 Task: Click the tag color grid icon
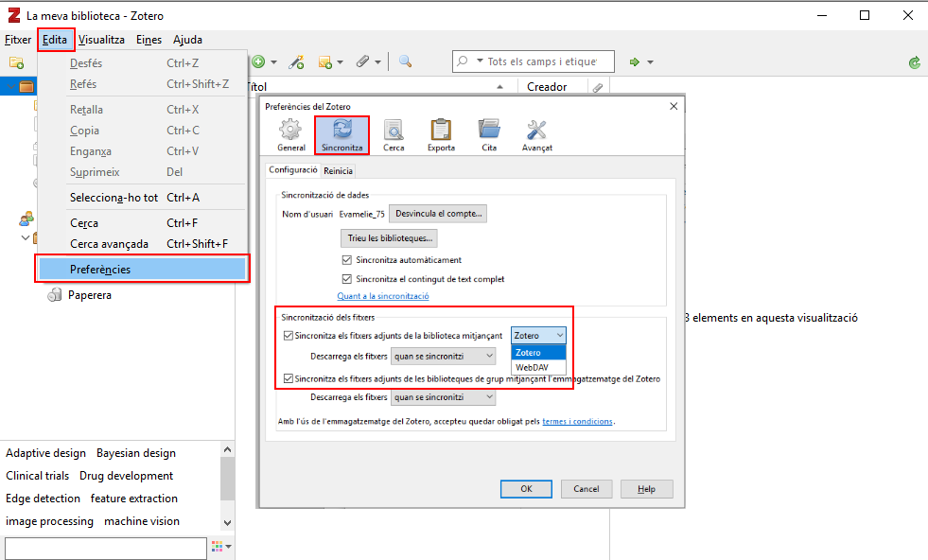tap(218, 547)
